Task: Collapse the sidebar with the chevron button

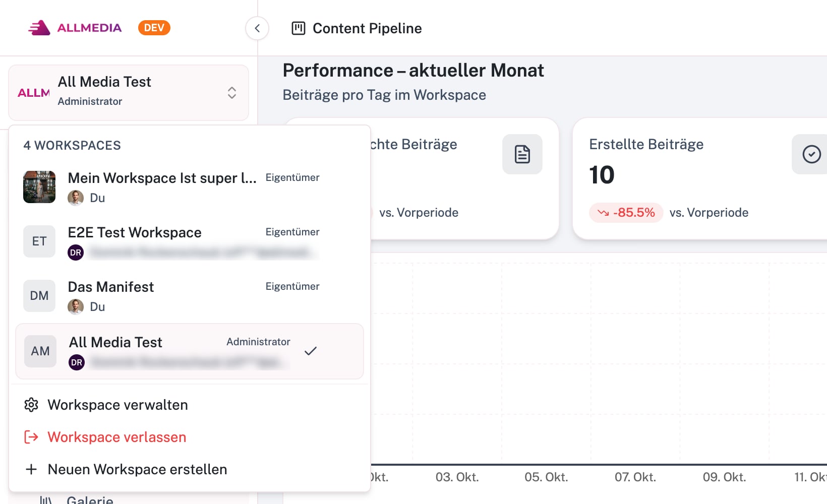Action: (x=257, y=28)
